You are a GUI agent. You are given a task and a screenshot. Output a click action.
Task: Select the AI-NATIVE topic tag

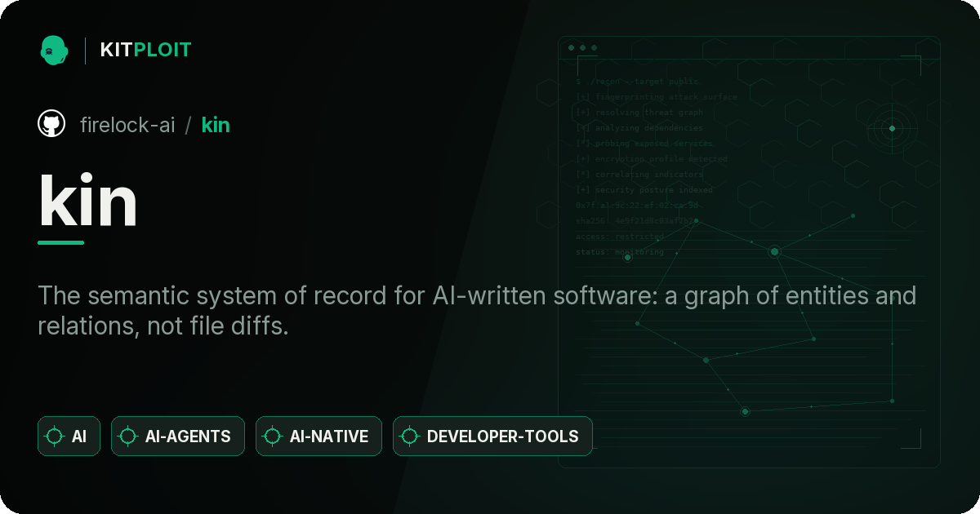point(318,436)
